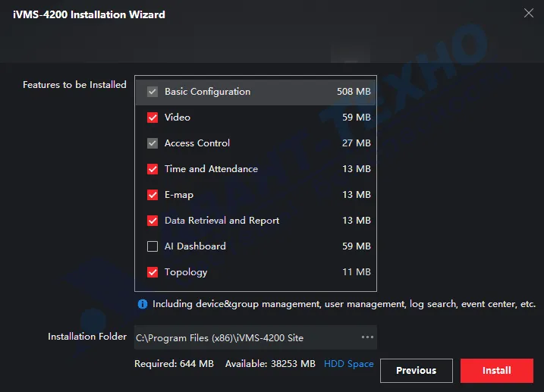The height and width of the screenshot is (392, 544).
Task: Select the Basic Configuration row label
Action: [x=207, y=92]
